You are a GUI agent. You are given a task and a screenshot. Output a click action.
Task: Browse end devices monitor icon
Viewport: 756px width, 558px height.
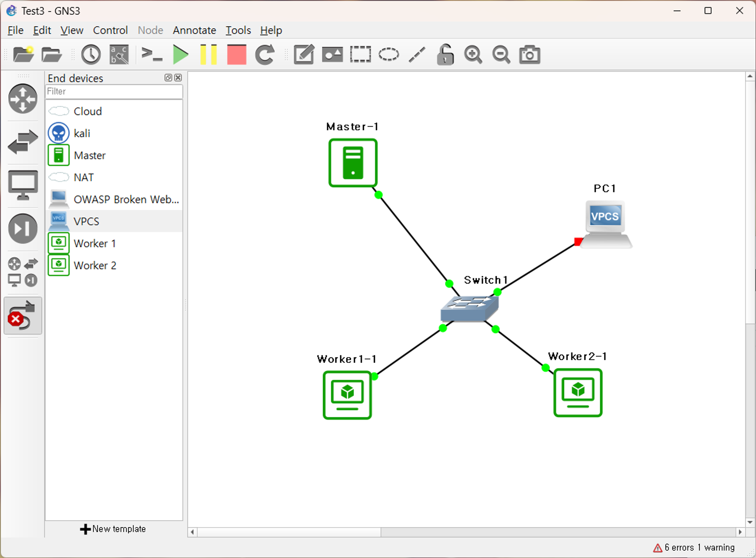click(x=23, y=185)
